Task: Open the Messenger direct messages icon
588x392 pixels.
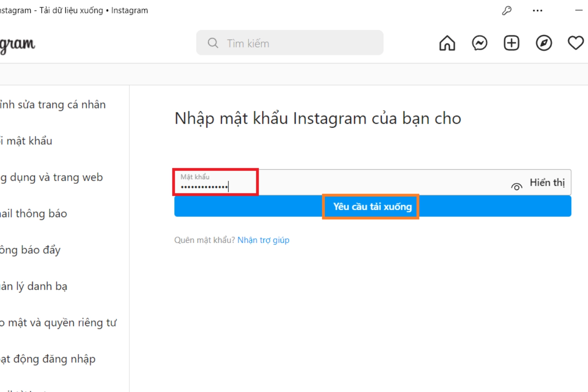Action: 479,43
